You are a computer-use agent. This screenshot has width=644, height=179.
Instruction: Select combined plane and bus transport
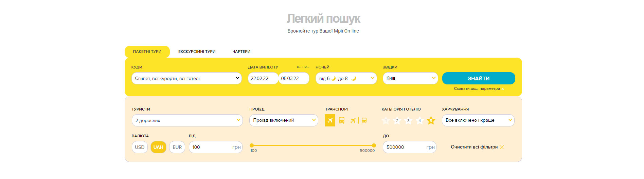click(359, 120)
